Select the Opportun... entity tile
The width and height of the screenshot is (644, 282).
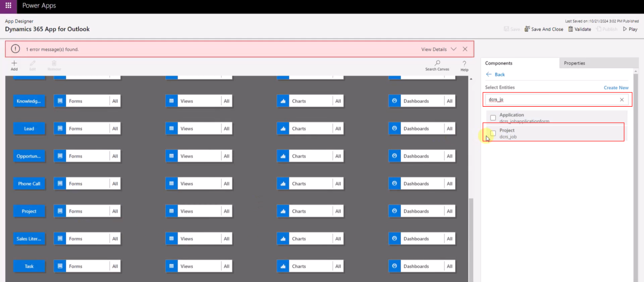(x=29, y=156)
